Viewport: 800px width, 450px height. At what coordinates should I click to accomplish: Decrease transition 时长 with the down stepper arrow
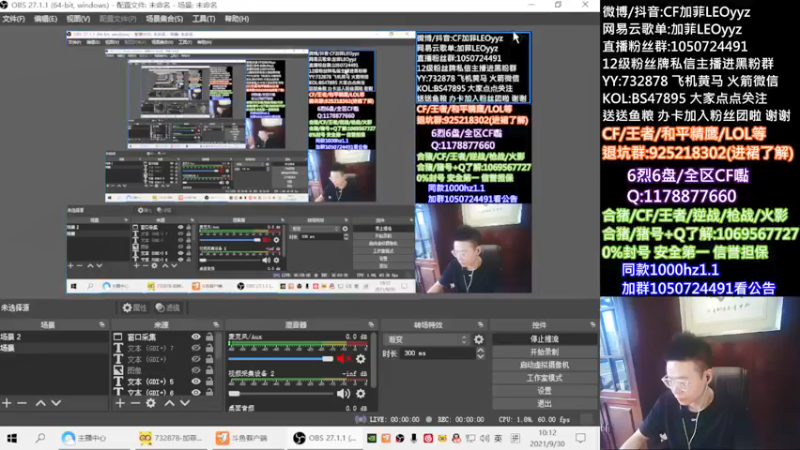click(x=480, y=357)
